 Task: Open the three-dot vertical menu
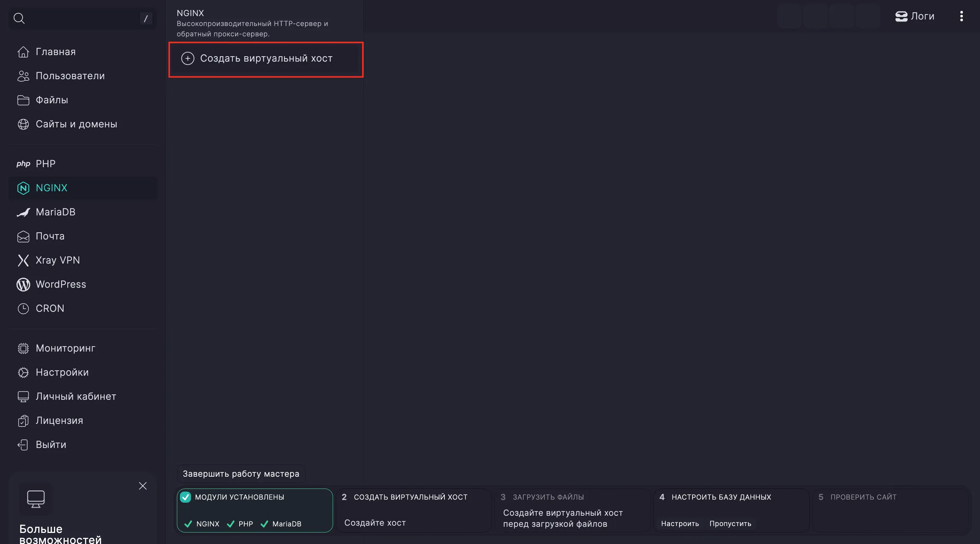point(961,16)
